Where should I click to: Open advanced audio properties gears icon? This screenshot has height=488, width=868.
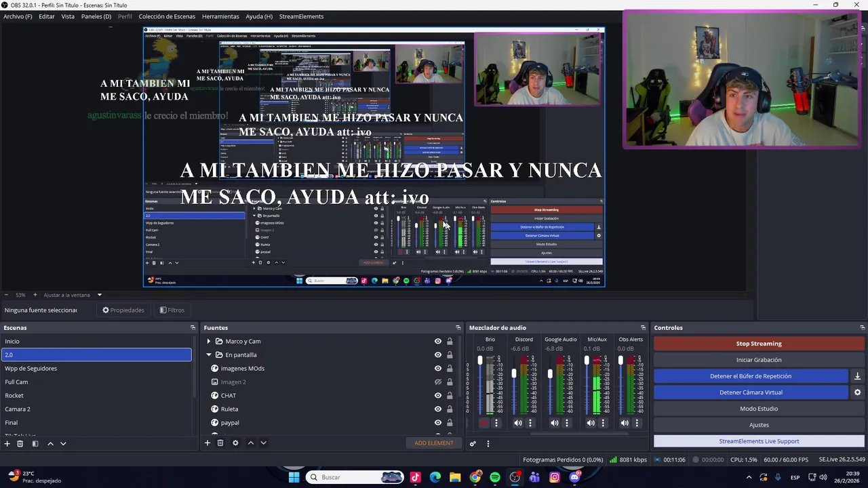[x=473, y=443]
